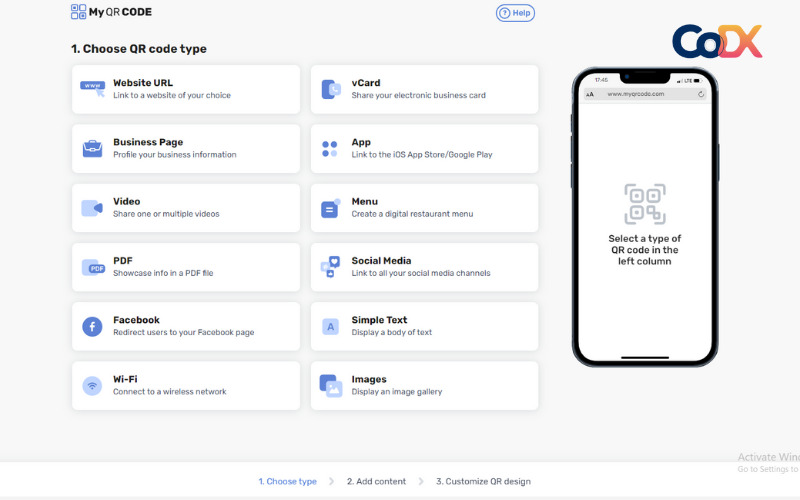Click the Website URL www icon
This screenshot has height=500, width=800.
coord(92,89)
